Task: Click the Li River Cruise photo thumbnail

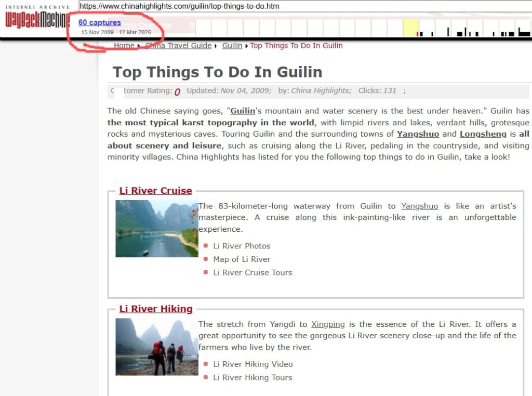Action: 157,228
